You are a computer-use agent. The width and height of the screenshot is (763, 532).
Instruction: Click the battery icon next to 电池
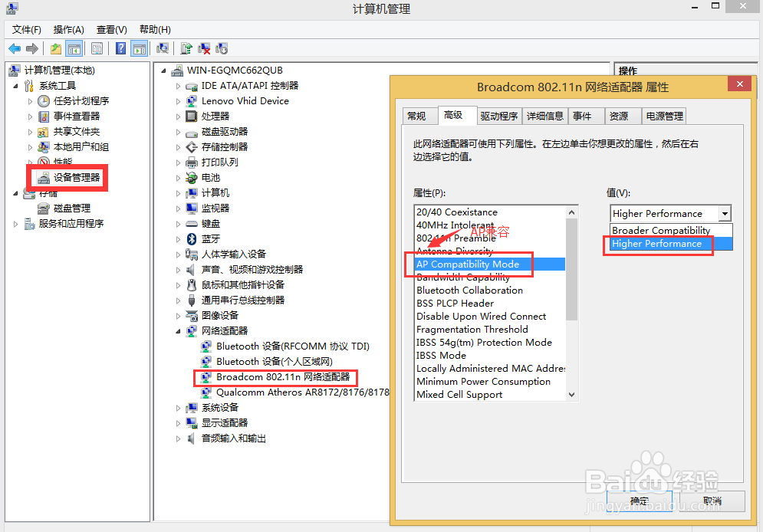tap(192, 178)
